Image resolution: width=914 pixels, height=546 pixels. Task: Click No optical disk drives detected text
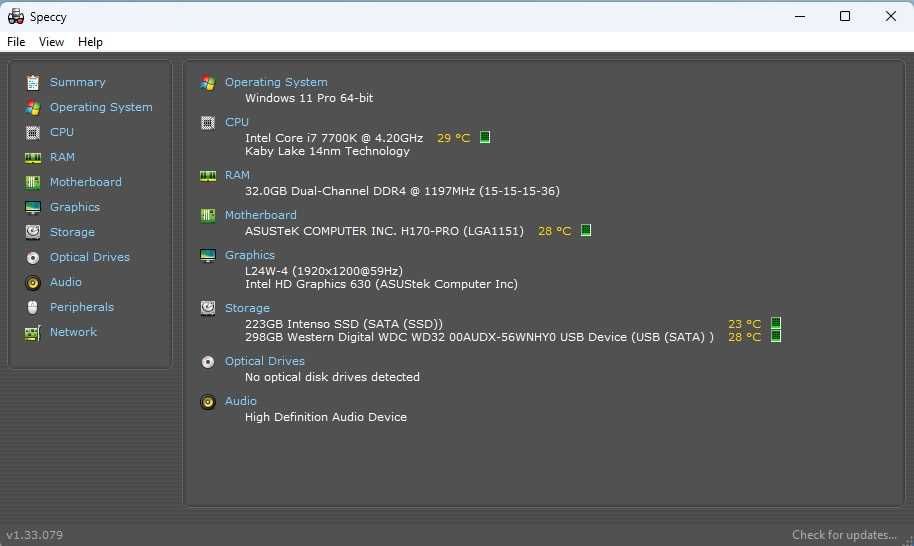332,377
